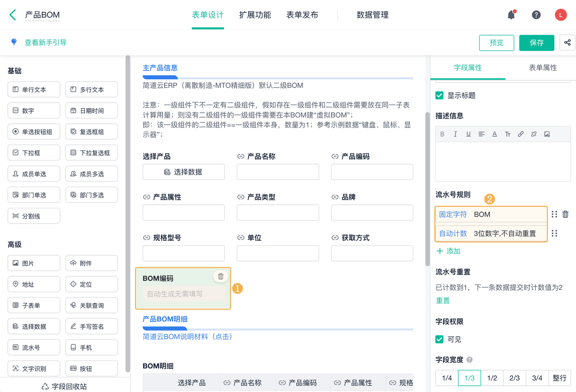The image size is (576, 392).
Task: Delete the BOM编码 field with trash icon
Action: [x=221, y=276]
